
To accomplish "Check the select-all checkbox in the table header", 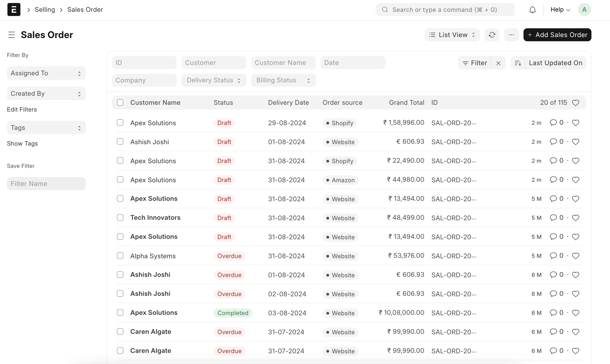I will [120, 102].
